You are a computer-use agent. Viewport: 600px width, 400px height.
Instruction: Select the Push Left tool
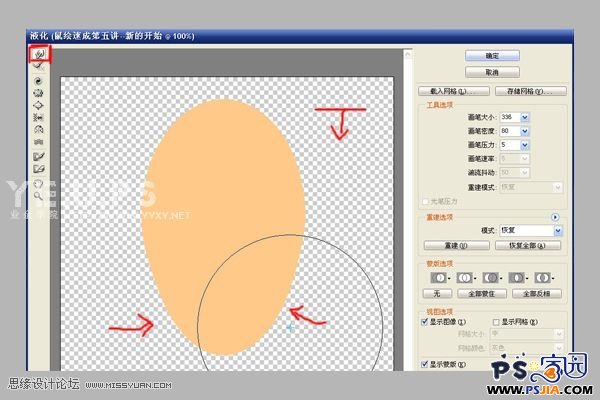[x=38, y=118]
